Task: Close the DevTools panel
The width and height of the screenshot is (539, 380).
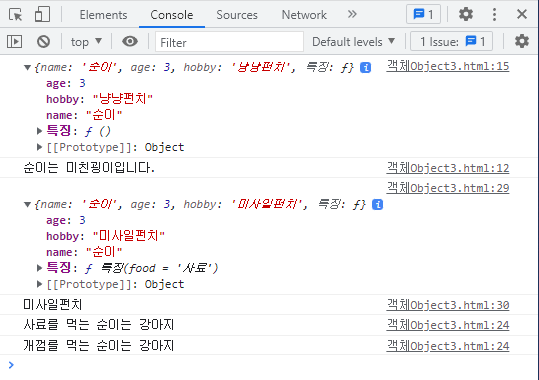Action: pyautogui.click(x=522, y=14)
